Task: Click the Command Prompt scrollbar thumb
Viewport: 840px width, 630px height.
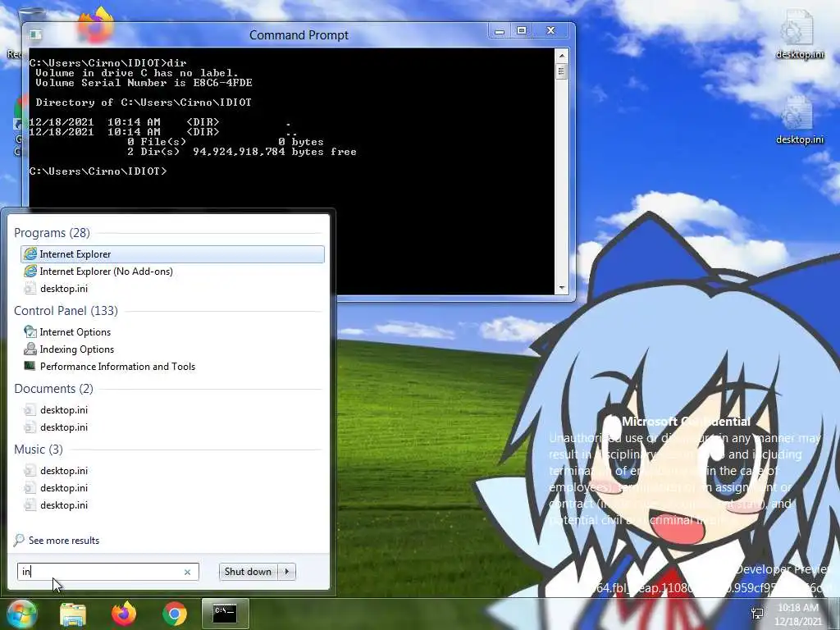Action: coord(561,71)
